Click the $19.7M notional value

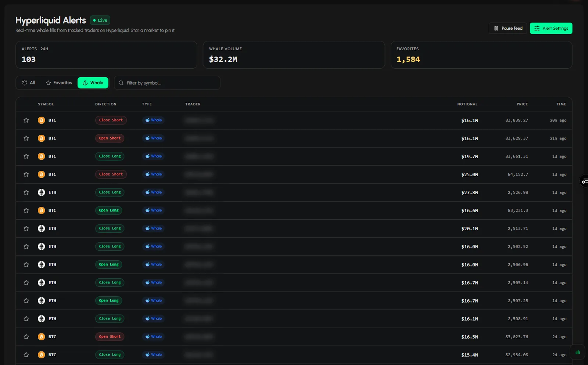point(470,156)
